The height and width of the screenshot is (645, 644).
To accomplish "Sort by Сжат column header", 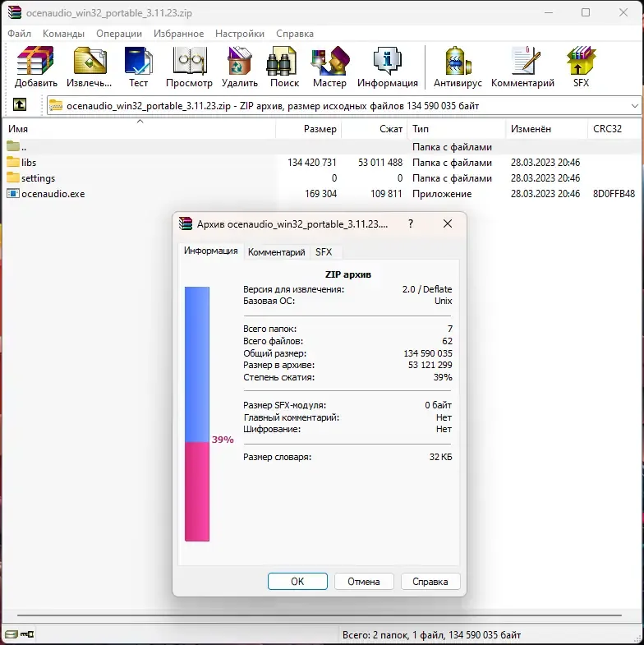I will point(375,129).
